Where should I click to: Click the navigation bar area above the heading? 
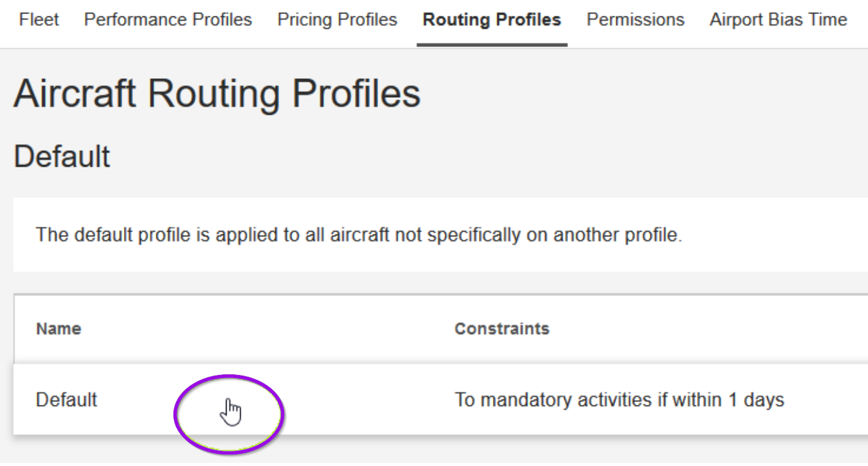pos(428,20)
